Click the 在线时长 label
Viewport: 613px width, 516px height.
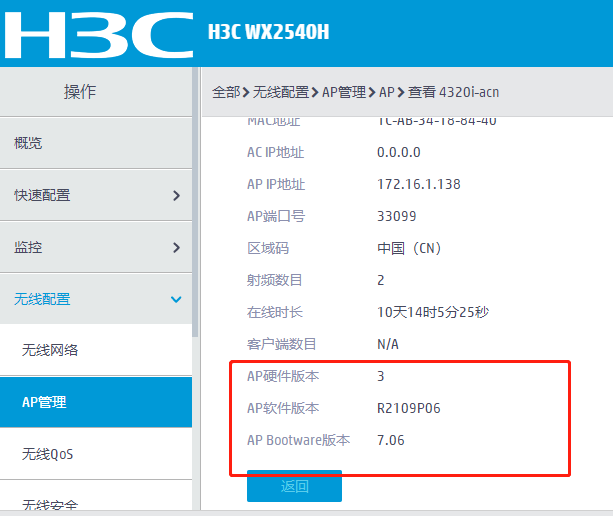click(275, 312)
